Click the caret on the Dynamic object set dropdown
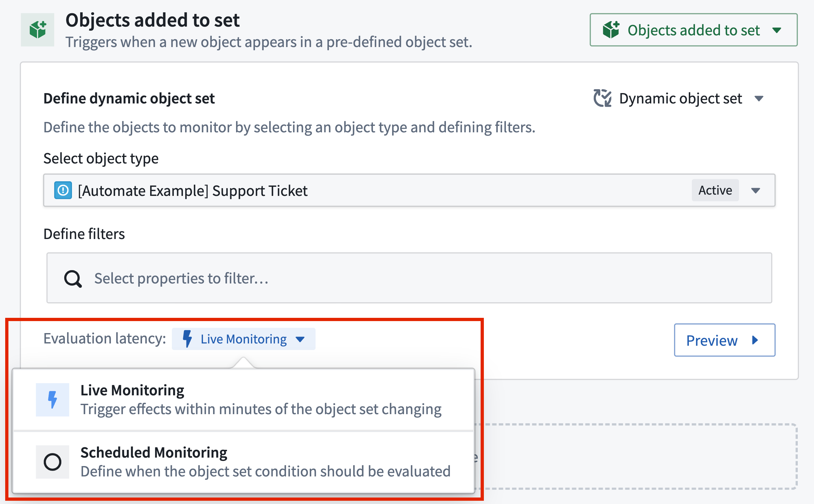The height and width of the screenshot is (504, 814). [x=759, y=99]
